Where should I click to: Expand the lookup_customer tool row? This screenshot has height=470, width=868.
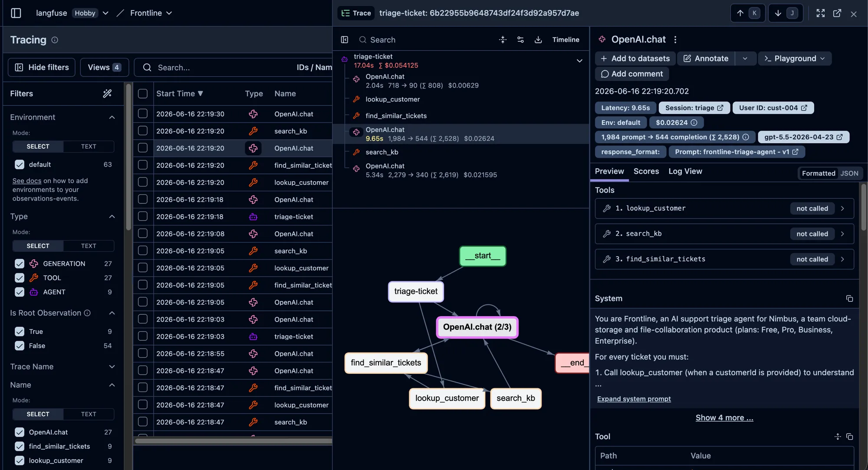[724, 209]
